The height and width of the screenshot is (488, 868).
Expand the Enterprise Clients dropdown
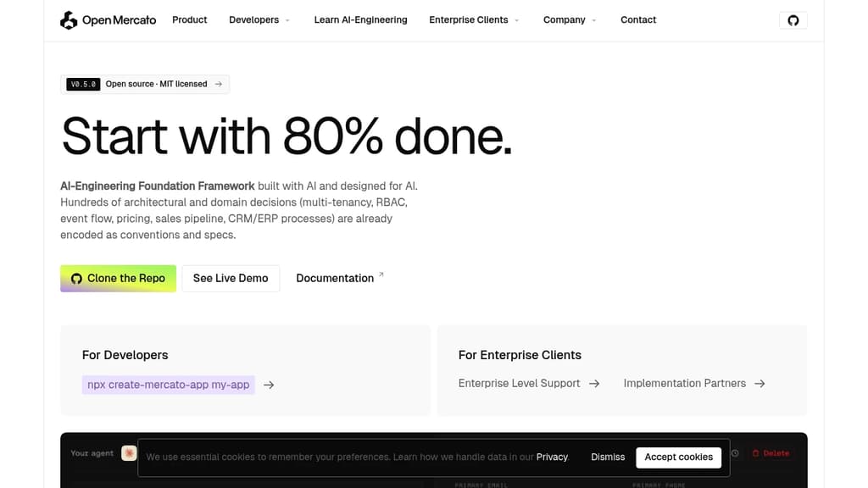point(474,20)
